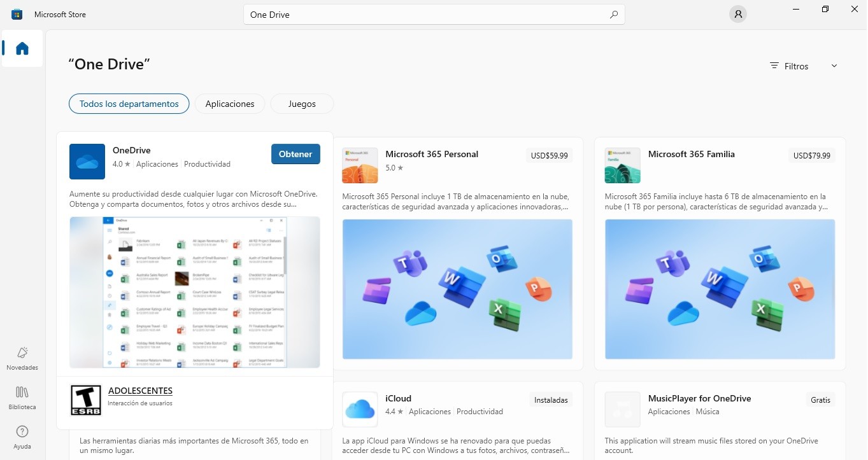Click the search magnifier icon

614,15
